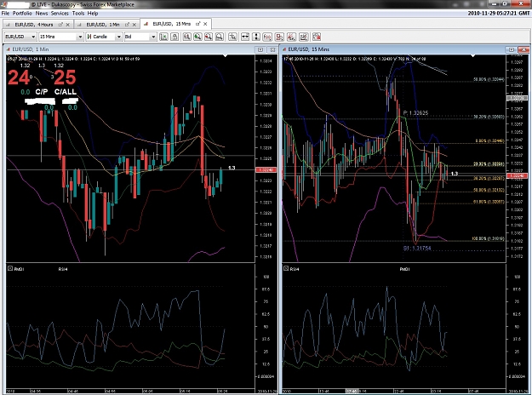Viewport: 532px width, 395px height.
Task: Click indicator panel icon beside RMI, 1 Min chart
Action: click(10, 268)
